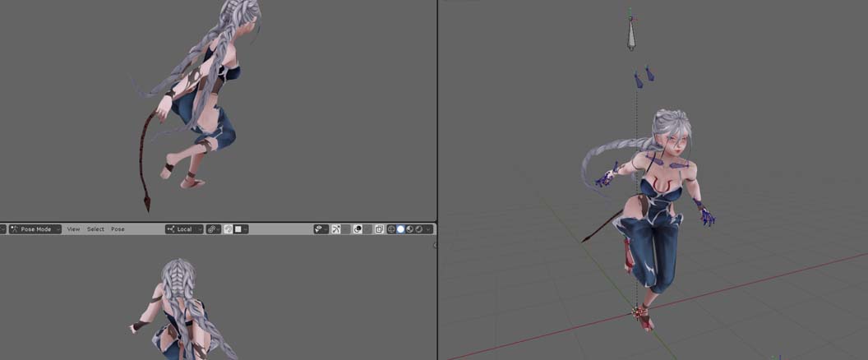Switch to rendered viewport shading
Screen dimensions: 868x360
pos(419,229)
